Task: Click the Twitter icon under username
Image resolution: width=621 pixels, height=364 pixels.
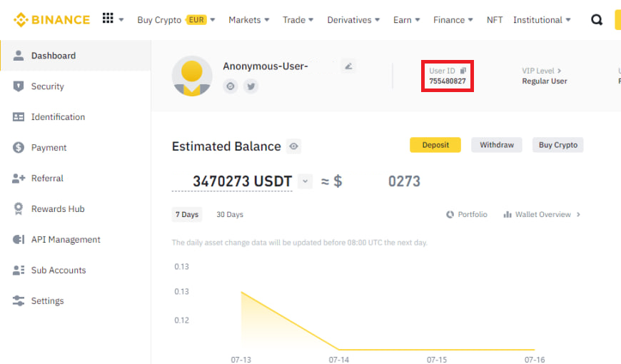Action: tap(251, 86)
